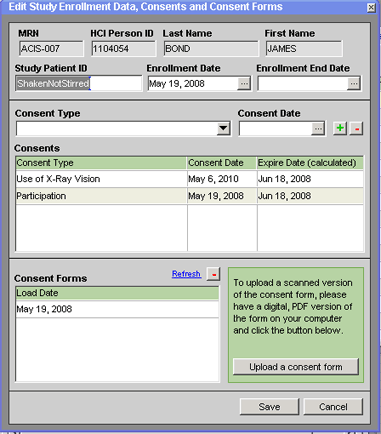Click May 19, 2008 in Consents table
This screenshot has height=434, width=381.
point(216,196)
